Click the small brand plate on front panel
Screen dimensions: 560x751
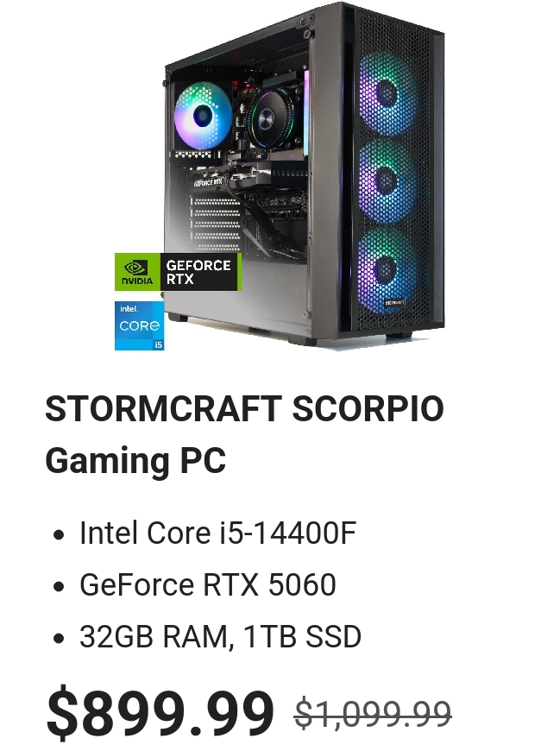coord(394,302)
